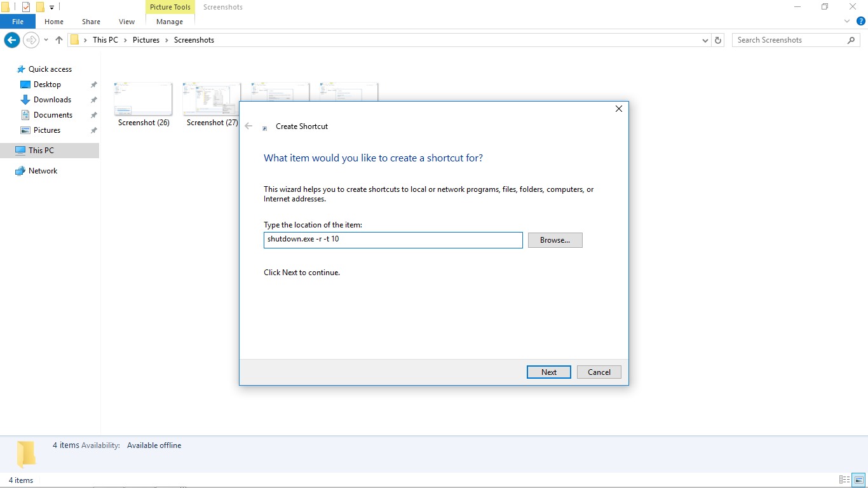
Task: Expand the ribbon with the chevron
Action: point(847,21)
